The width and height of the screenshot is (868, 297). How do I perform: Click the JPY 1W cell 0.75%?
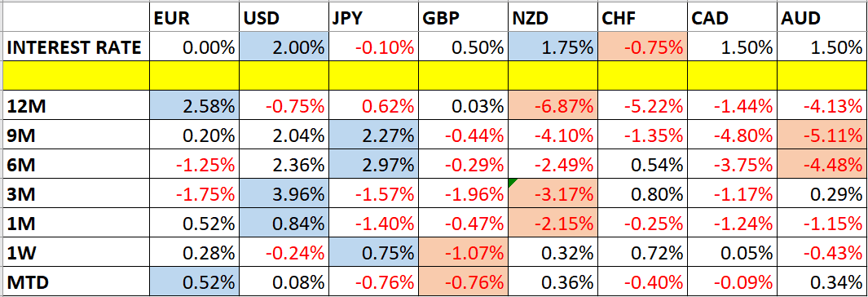(373, 253)
